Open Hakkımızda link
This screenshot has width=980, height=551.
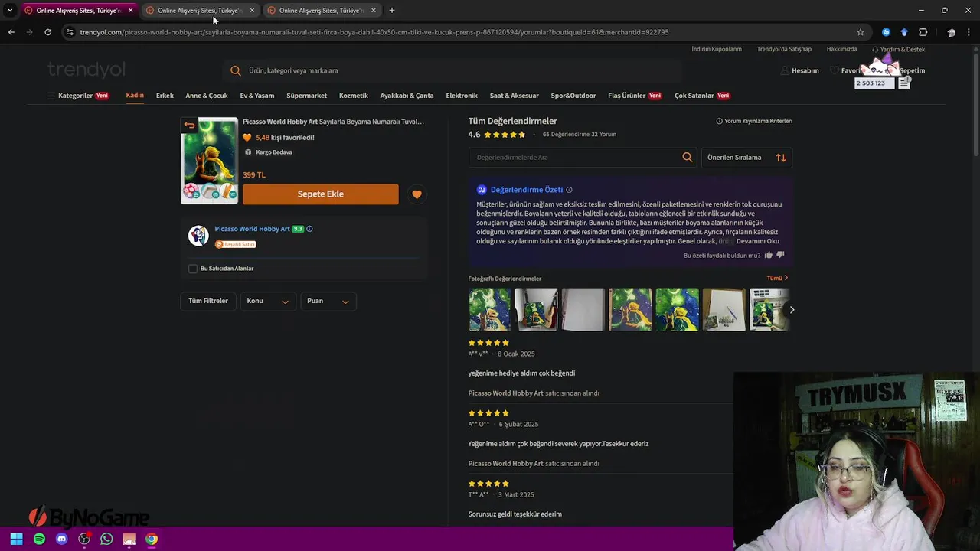(842, 49)
